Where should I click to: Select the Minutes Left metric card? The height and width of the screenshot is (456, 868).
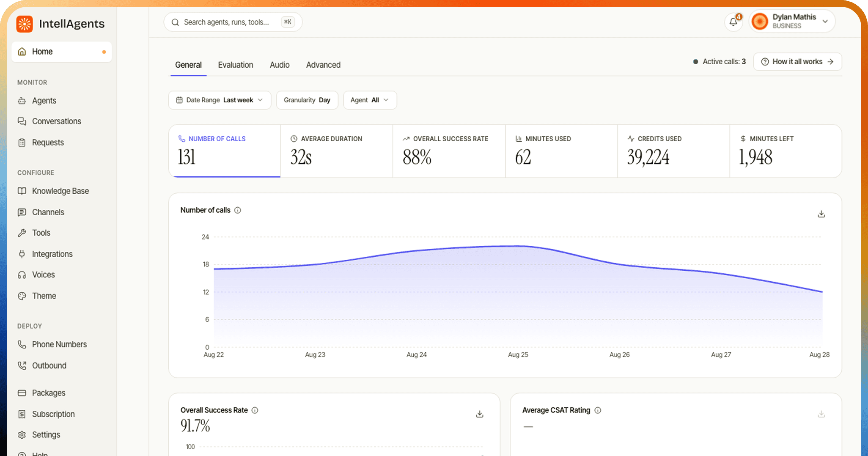(x=786, y=151)
